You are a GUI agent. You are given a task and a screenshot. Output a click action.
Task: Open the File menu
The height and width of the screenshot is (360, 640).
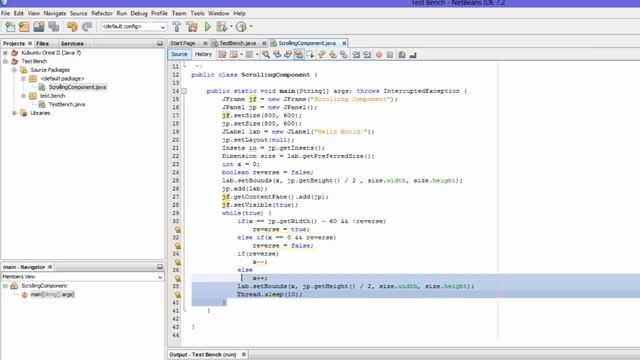click(5, 13)
